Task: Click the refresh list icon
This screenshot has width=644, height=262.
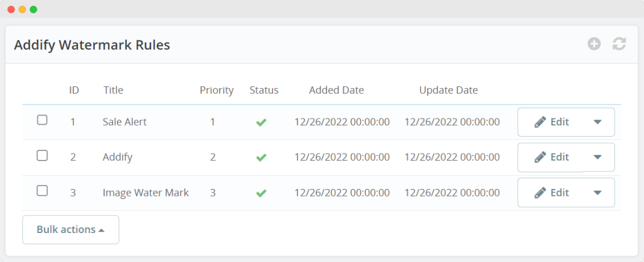Action: click(x=619, y=44)
